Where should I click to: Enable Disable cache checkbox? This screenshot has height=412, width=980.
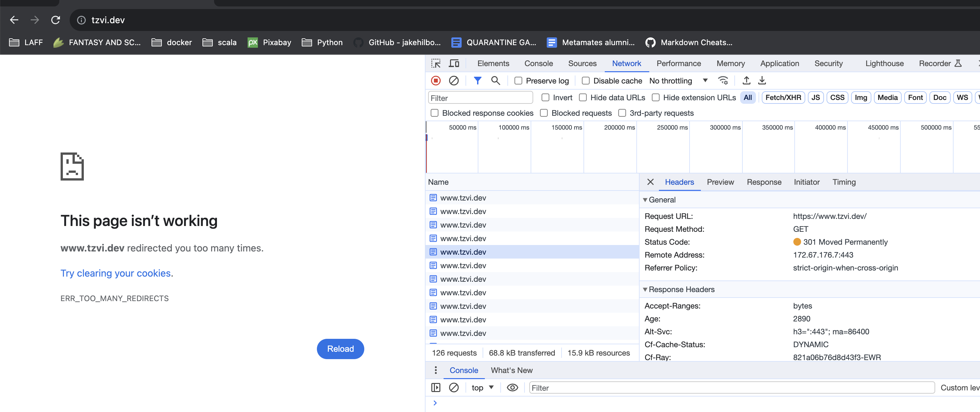[x=586, y=81]
